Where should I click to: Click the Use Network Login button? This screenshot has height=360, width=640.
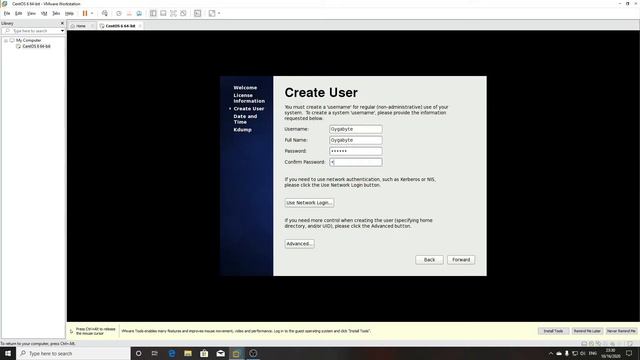click(x=309, y=203)
